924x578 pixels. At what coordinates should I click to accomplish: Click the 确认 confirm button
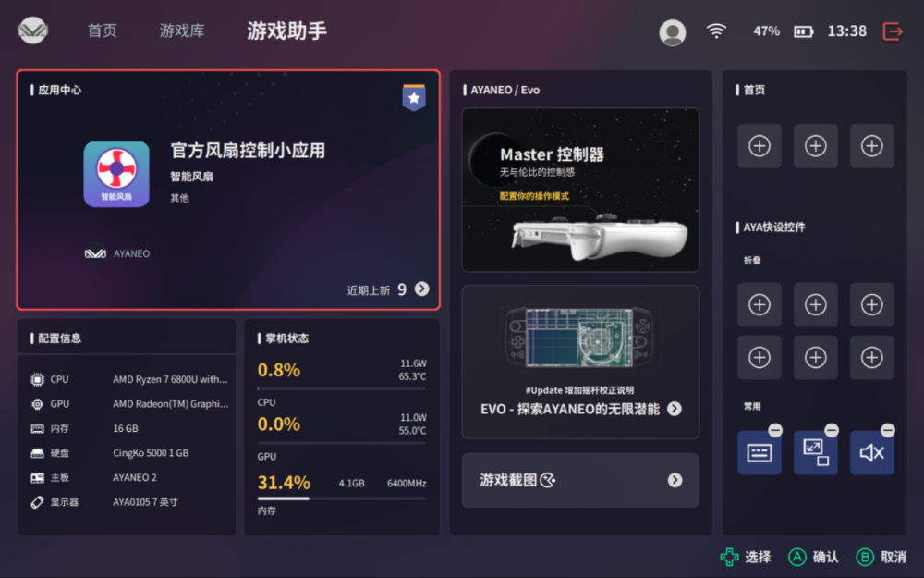(814, 557)
